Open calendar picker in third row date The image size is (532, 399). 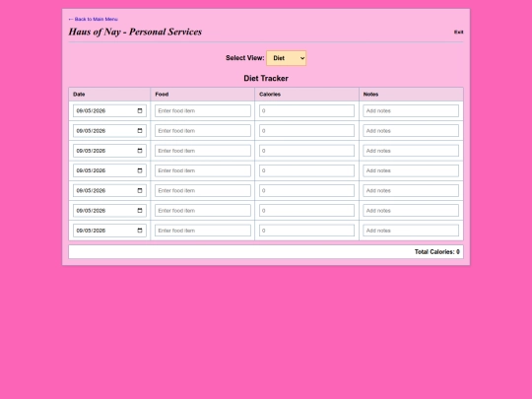point(140,151)
